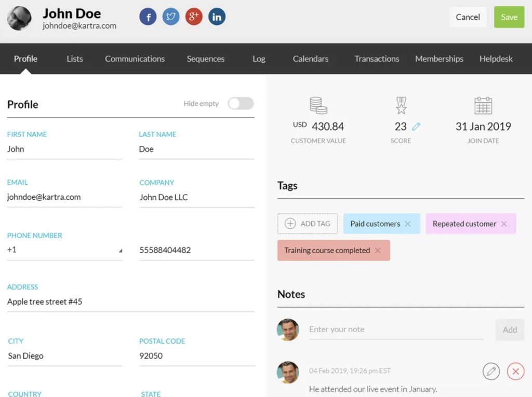Click the score medal icon
The height and width of the screenshot is (397, 532).
pos(401,105)
